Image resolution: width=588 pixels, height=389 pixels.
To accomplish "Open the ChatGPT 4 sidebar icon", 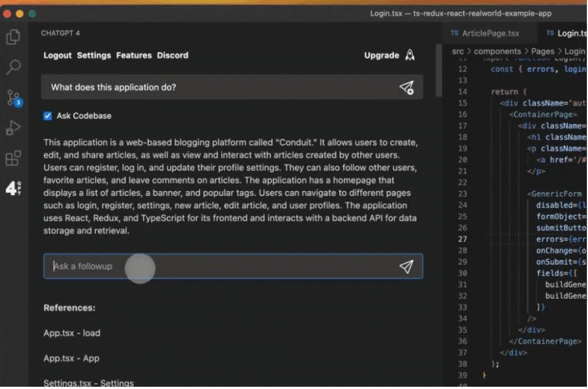I will tap(14, 187).
